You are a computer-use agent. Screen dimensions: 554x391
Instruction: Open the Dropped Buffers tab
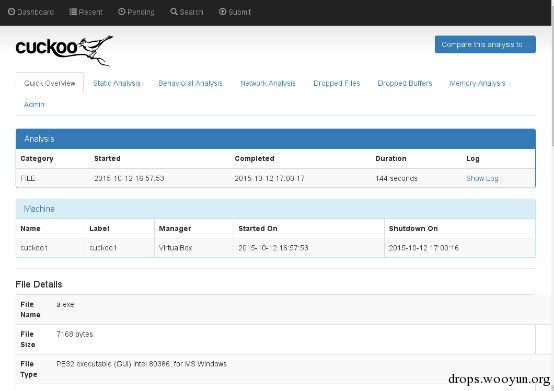pos(405,83)
